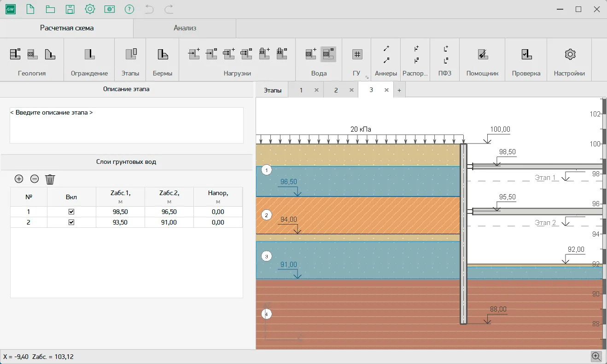Save the project with the diskette icon
The width and height of the screenshot is (607, 364).
pos(70,9)
